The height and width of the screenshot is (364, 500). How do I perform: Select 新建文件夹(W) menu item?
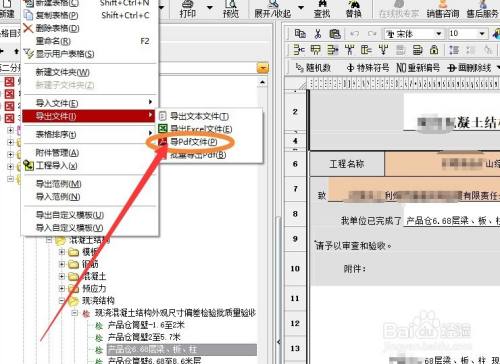[x=89, y=72]
